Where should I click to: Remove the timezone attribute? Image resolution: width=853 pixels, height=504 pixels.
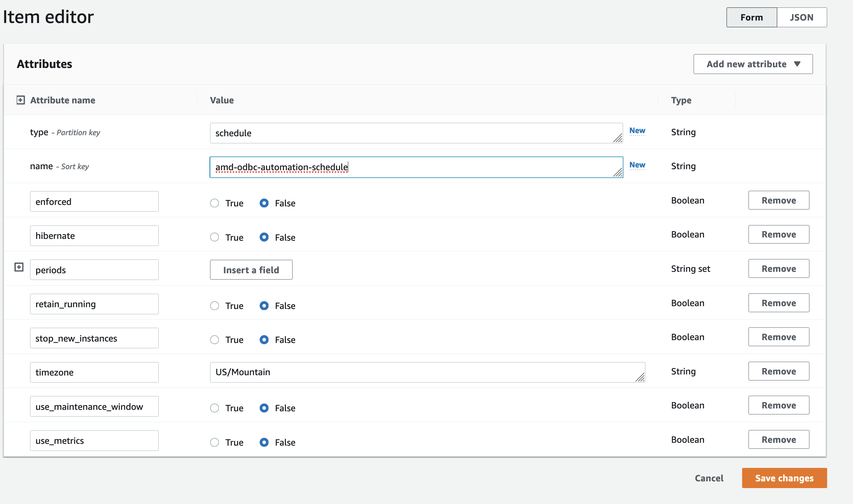779,371
